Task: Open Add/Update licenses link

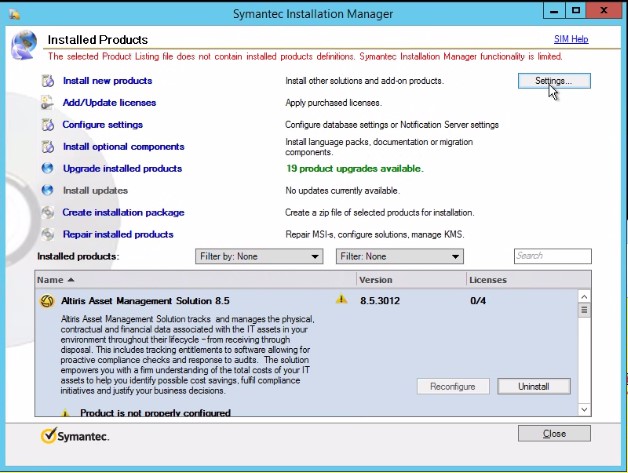Action: pyautogui.click(x=109, y=103)
